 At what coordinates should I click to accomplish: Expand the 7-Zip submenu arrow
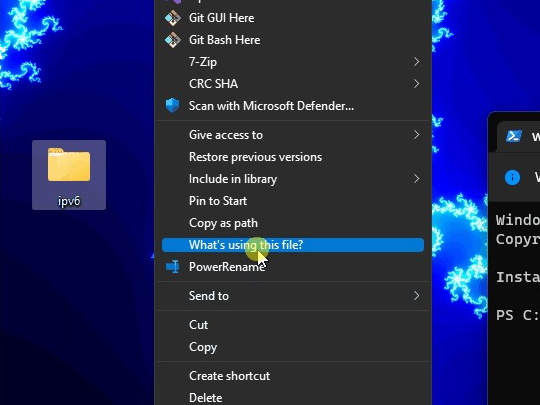pos(416,62)
